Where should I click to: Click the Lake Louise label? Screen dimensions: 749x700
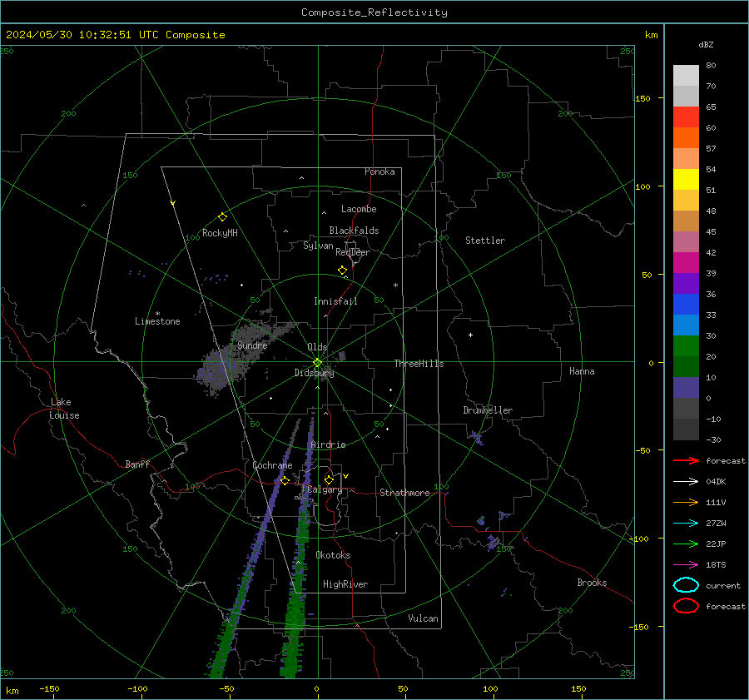[x=64, y=409]
